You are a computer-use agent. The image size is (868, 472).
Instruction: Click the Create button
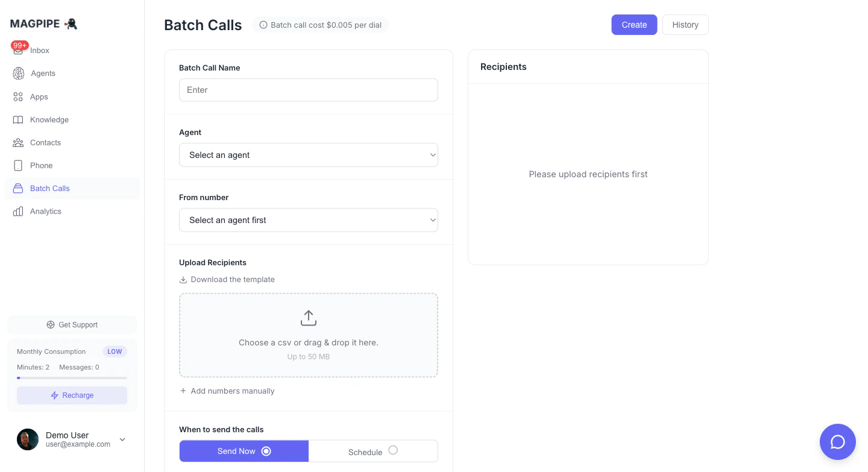tap(634, 25)
